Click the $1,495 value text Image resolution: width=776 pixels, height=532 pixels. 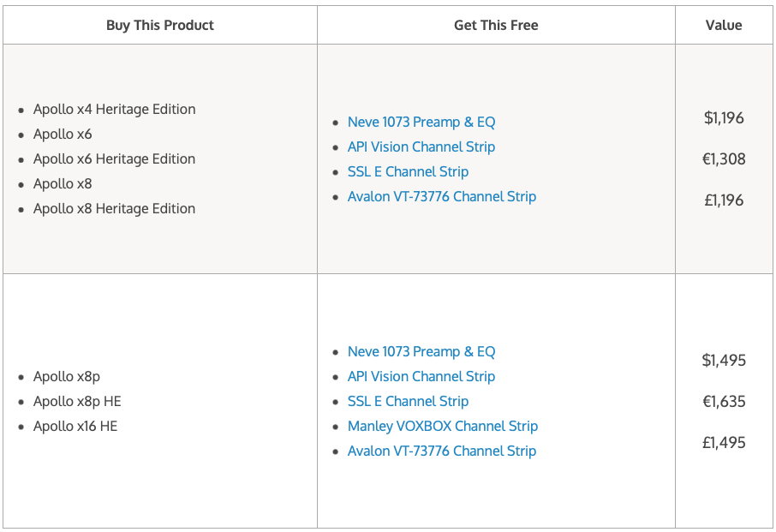[724, 361]
